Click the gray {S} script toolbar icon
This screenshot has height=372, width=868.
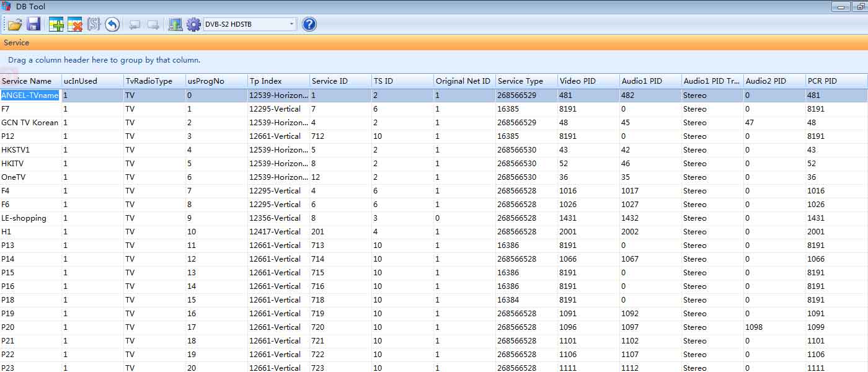point(94,25)
